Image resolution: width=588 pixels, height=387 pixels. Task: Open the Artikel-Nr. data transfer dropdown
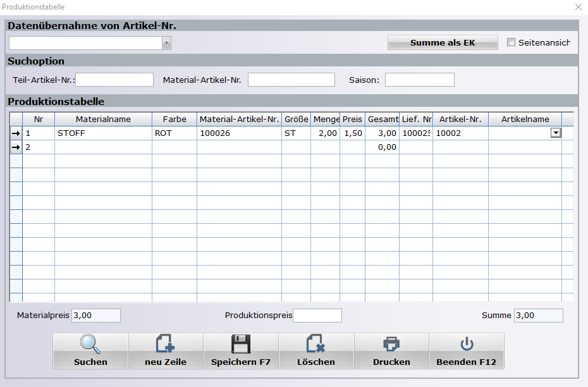(x=167, y=43)
